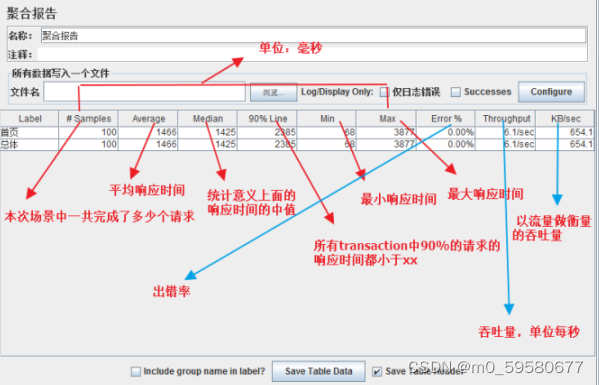
Task: Click the 总体 row Throughput cell 6.1/sec
Action: click(505, 144)
